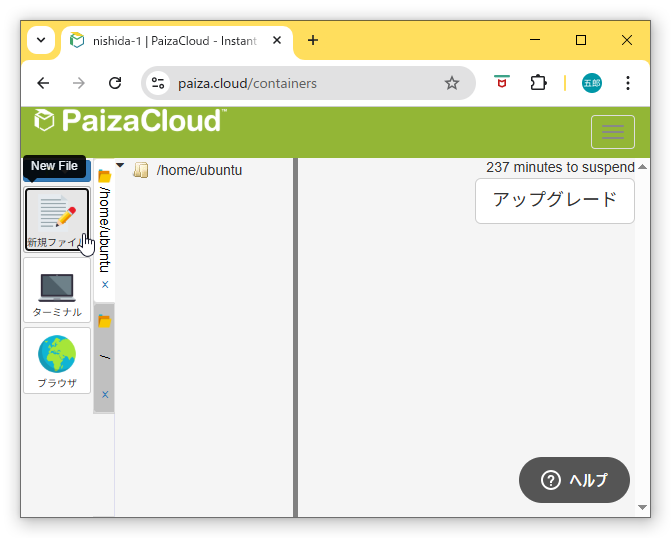
Task: Focus the paiza.cloud/containers address bar
Action: [x=308, y=83]
